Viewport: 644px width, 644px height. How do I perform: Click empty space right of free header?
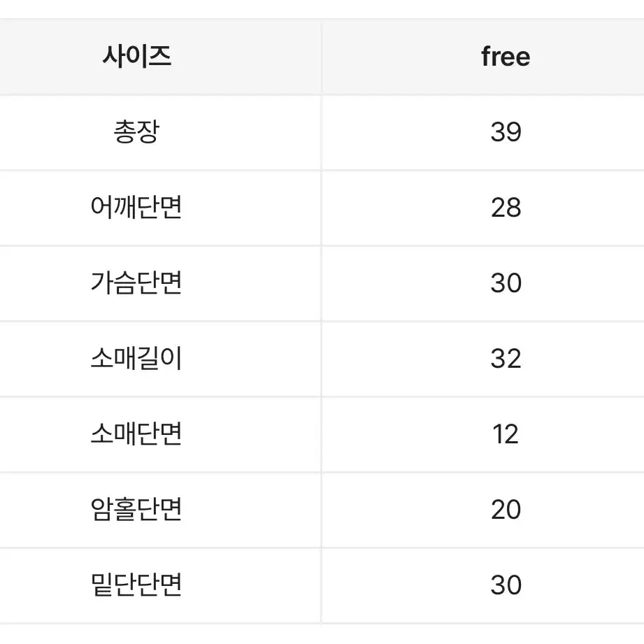tap(587, 57)
